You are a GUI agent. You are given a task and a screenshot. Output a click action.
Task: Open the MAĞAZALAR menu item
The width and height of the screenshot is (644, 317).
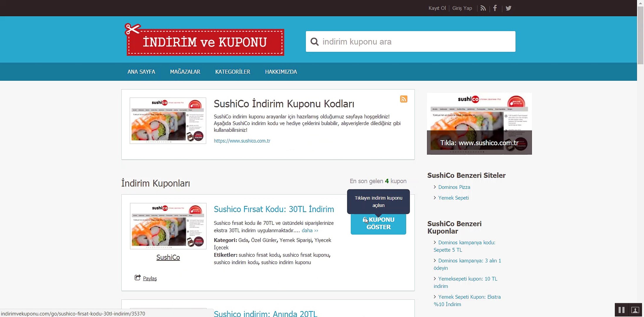point(185,72)
